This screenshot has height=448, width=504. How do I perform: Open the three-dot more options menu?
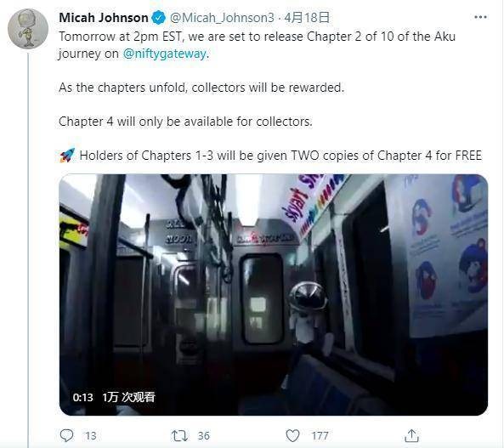click(480, 17)
